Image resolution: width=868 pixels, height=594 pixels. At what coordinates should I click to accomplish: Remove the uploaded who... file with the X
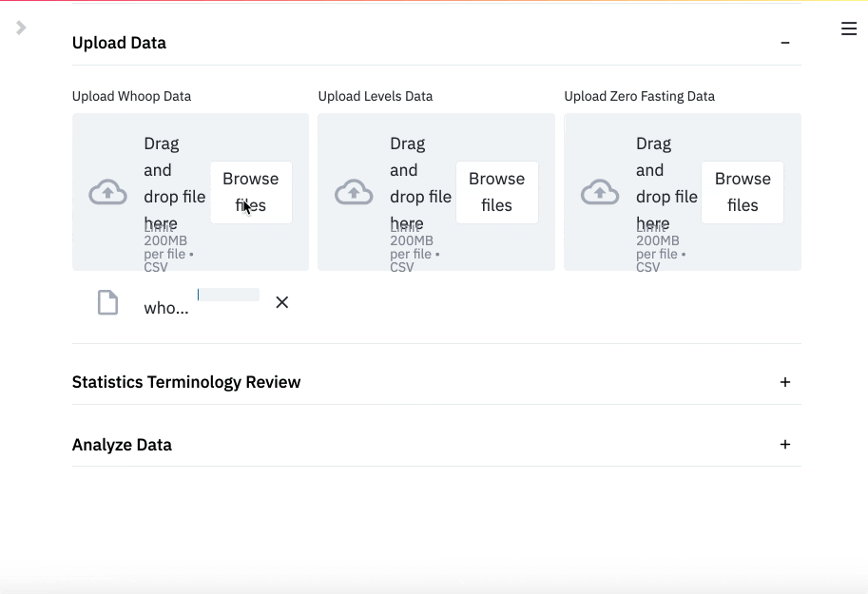(281, 302)
